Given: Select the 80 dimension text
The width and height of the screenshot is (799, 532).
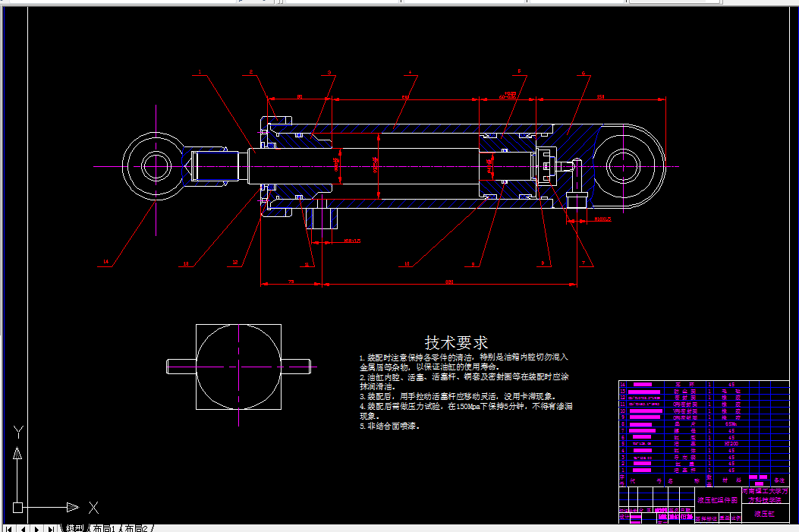Looking at the screenshot, I should click(300, 96).
